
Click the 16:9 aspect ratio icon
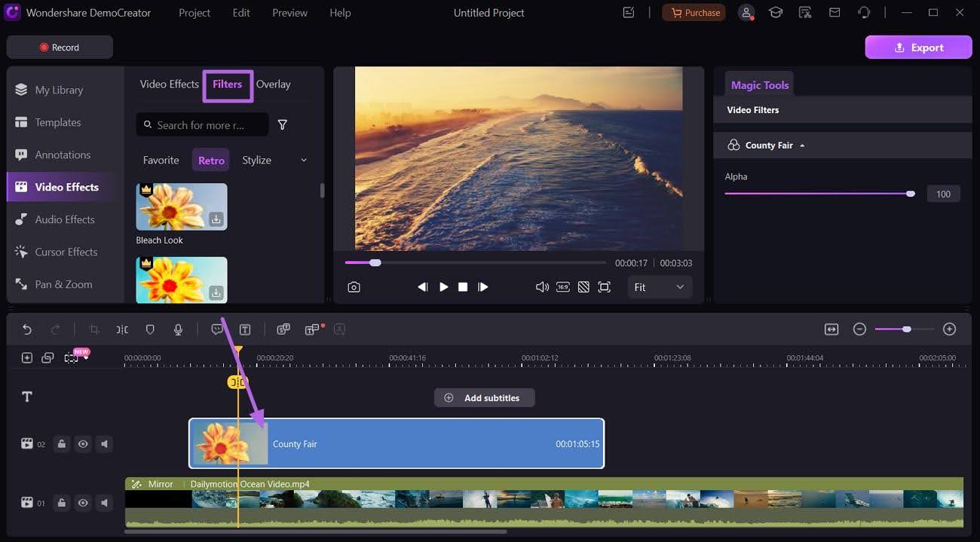563,287
